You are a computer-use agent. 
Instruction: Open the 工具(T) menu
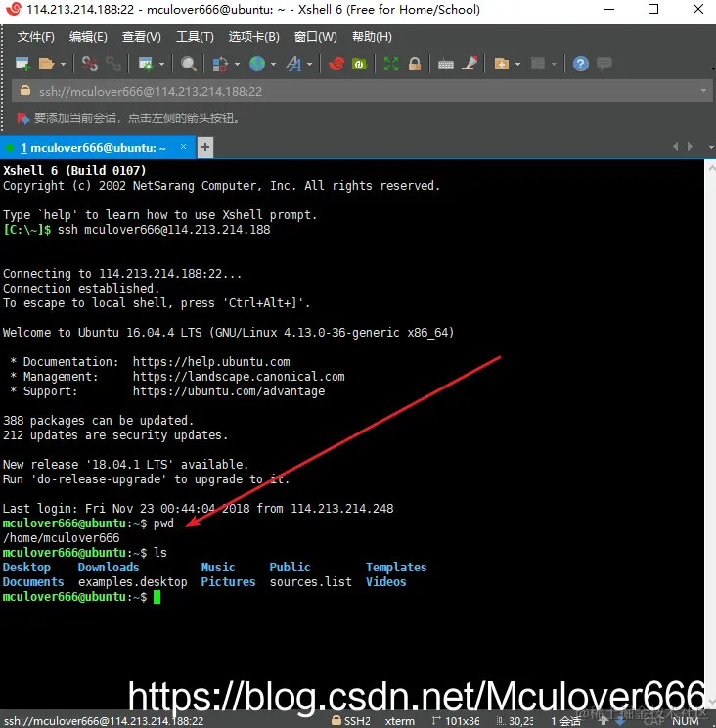pos(195,36)
